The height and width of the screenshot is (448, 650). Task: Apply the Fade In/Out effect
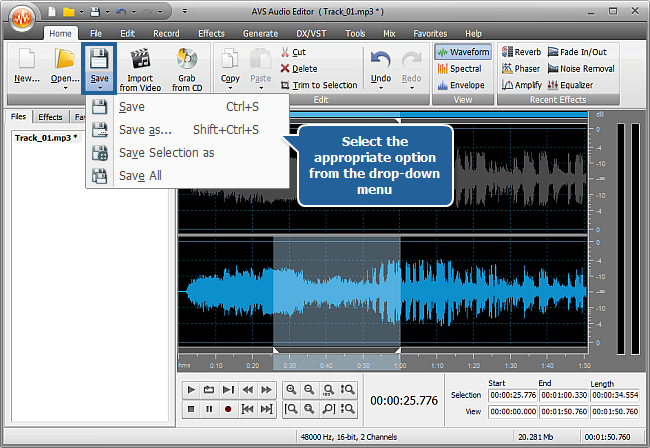point(577,52)
